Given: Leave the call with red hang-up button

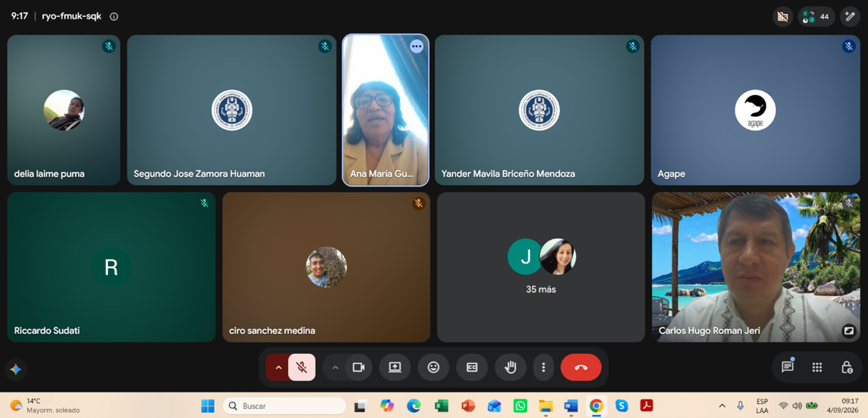Looking at the screenshot, I should click(581, 367).
